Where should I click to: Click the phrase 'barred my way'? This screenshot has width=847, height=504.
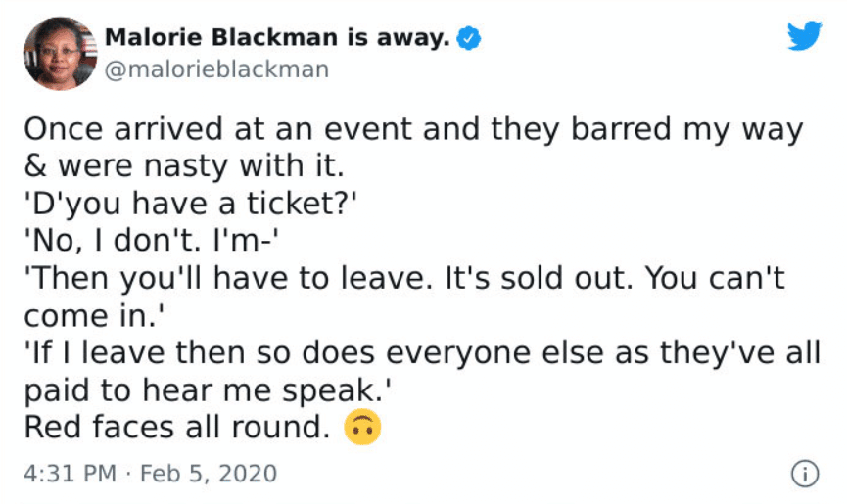(x=687, y=130)
